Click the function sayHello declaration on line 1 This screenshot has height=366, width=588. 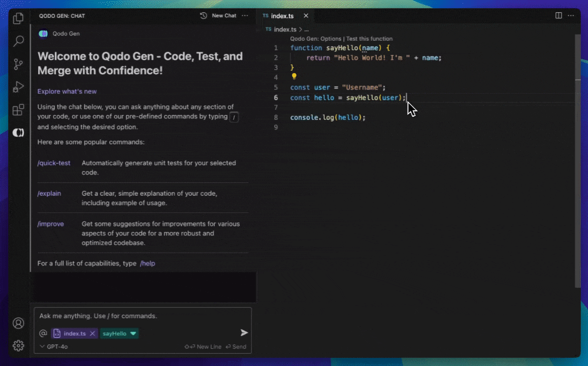coord(340,48)
